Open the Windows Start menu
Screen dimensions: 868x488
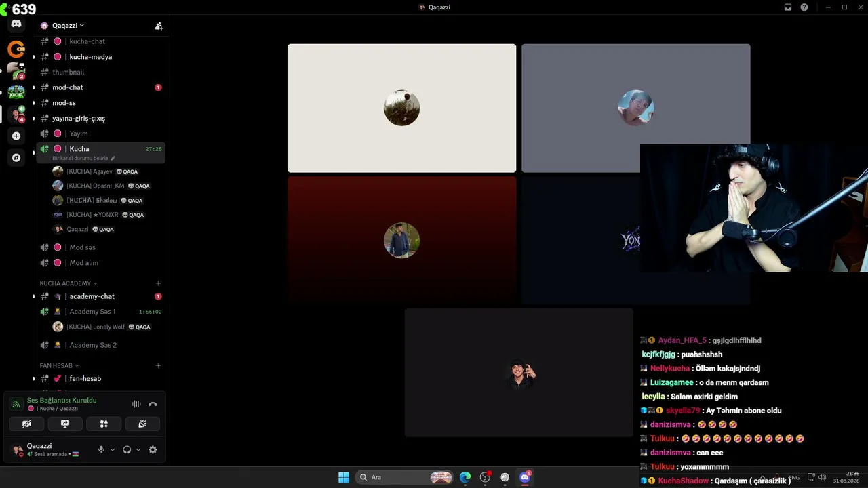coord(344,477)
